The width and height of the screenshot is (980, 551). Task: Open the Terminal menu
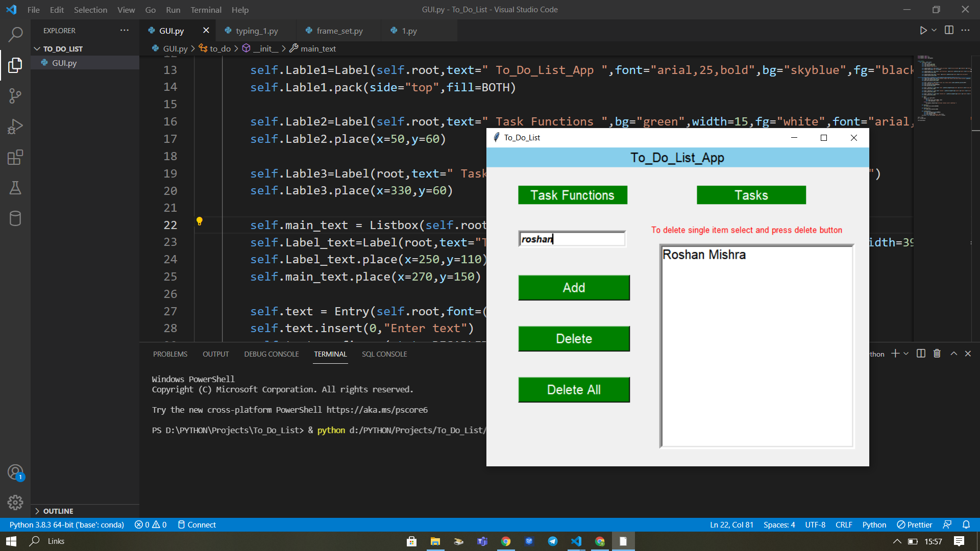click(x=206, y=10)
